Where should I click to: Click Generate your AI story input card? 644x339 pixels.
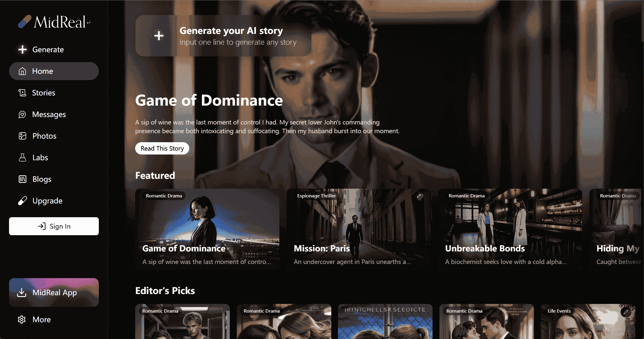[223, 36]
